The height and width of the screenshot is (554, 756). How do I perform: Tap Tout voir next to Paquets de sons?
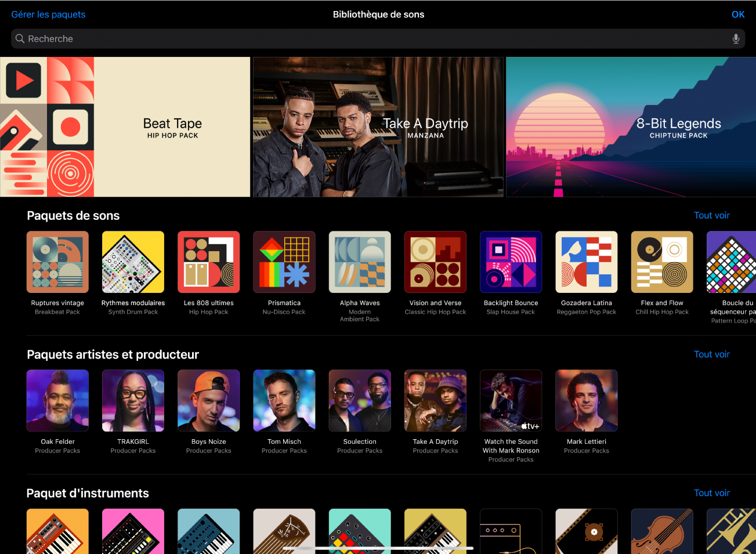coord(711,215)
